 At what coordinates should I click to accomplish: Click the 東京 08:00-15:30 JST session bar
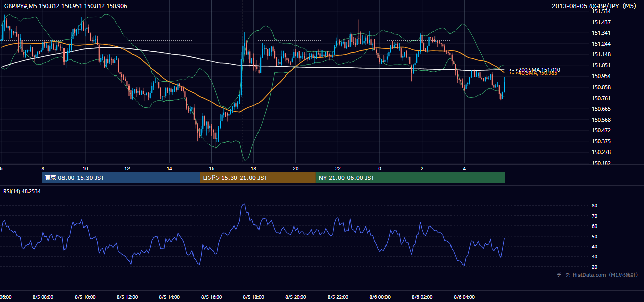click(x=121, y=178)
